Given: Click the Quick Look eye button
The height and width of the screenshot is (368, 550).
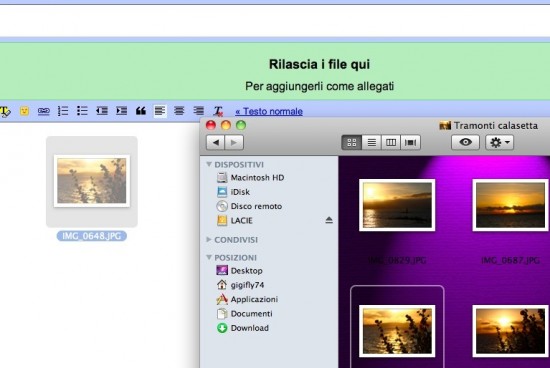Looking at the screenshot, I should (x=465, y=142).
